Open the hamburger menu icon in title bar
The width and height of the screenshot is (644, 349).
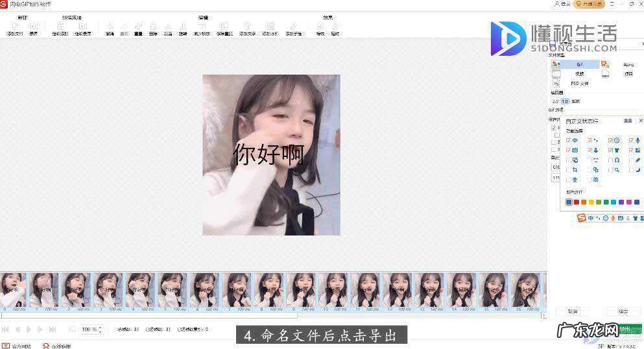click(x=612, y=4)
